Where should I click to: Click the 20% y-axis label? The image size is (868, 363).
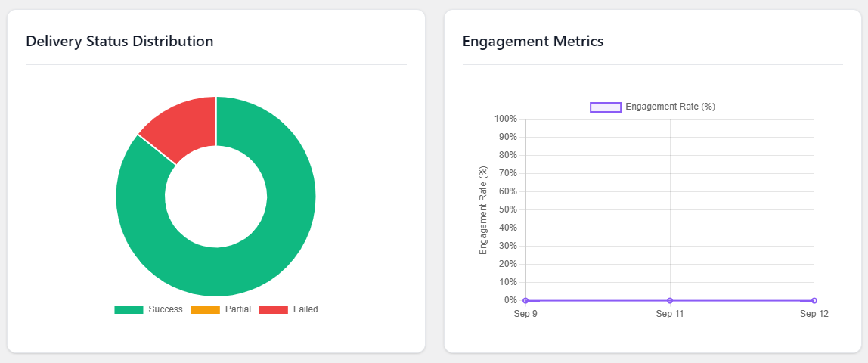click(507, 264)
